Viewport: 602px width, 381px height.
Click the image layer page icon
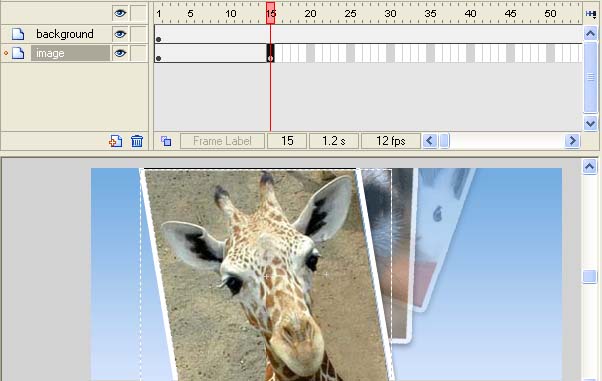pyautogui.click(x=18, y=53)
